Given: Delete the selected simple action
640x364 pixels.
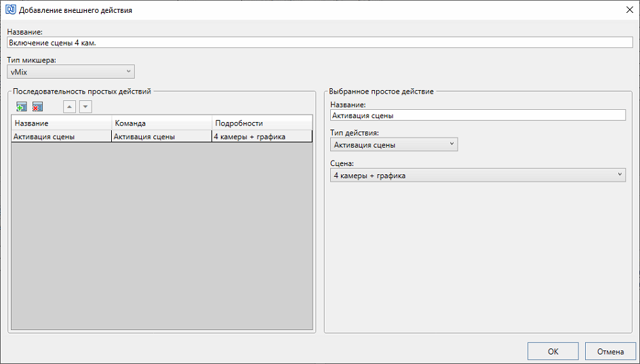Looking at the screenshot, I should pyautogui.click(x=37, y=107).
